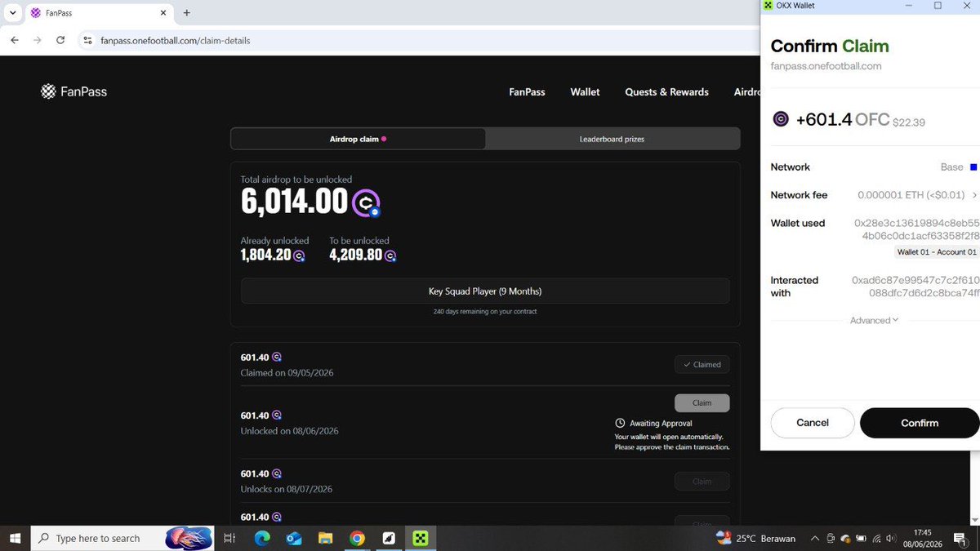
Task: Click the Confirm button in OKX Wallet
Action: 919,423
